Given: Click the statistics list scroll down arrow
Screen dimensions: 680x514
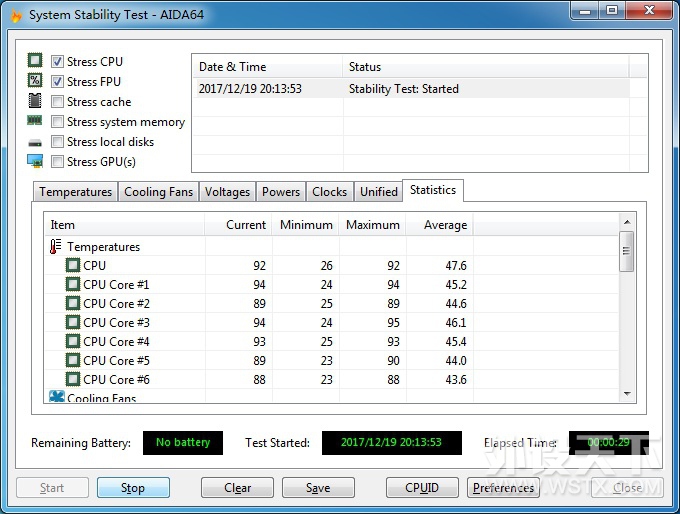Looking at the screenshot, I should coord(627,393).
